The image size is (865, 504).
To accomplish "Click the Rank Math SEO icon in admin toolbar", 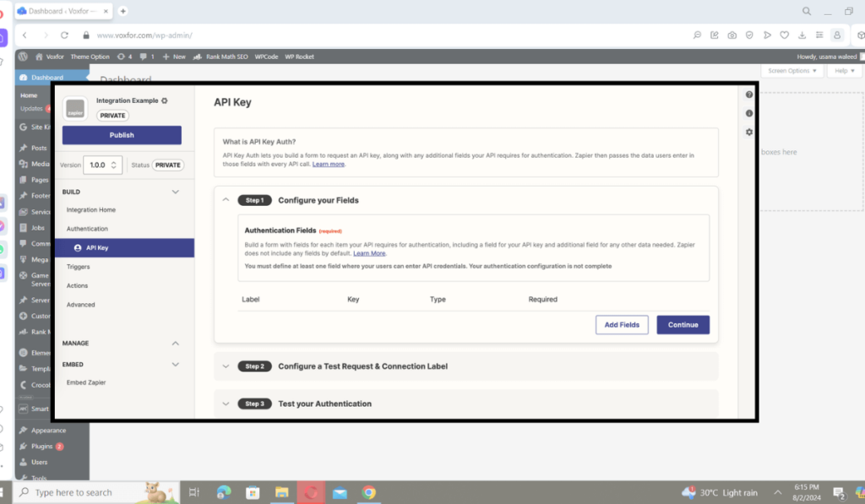I will pos(197,57).
